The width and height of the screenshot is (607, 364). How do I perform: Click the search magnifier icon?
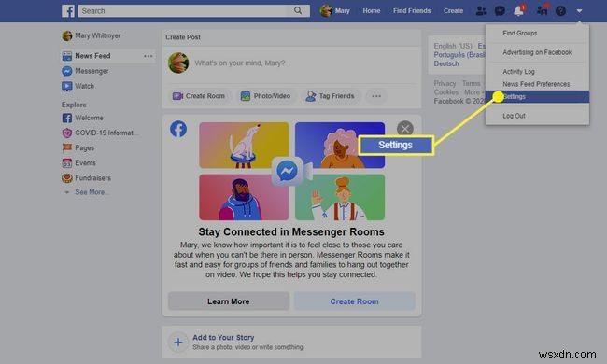pyautogui.click(x=298, y=11)
